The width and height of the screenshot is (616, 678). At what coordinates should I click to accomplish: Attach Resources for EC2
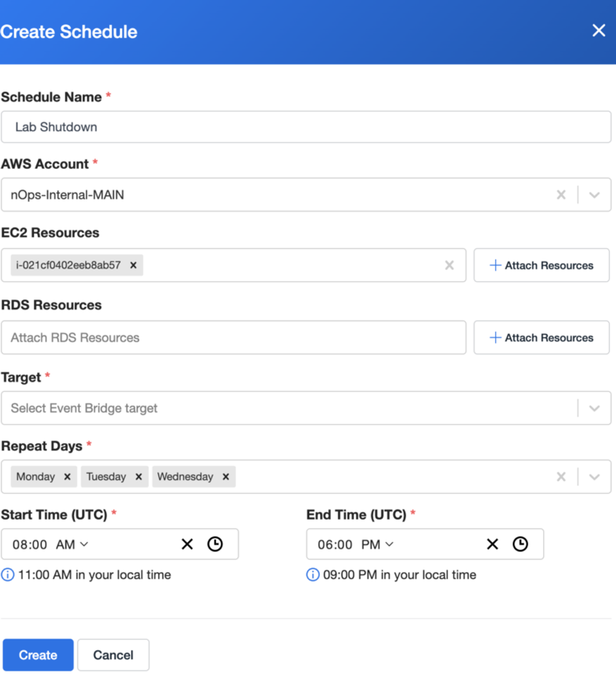542,265
